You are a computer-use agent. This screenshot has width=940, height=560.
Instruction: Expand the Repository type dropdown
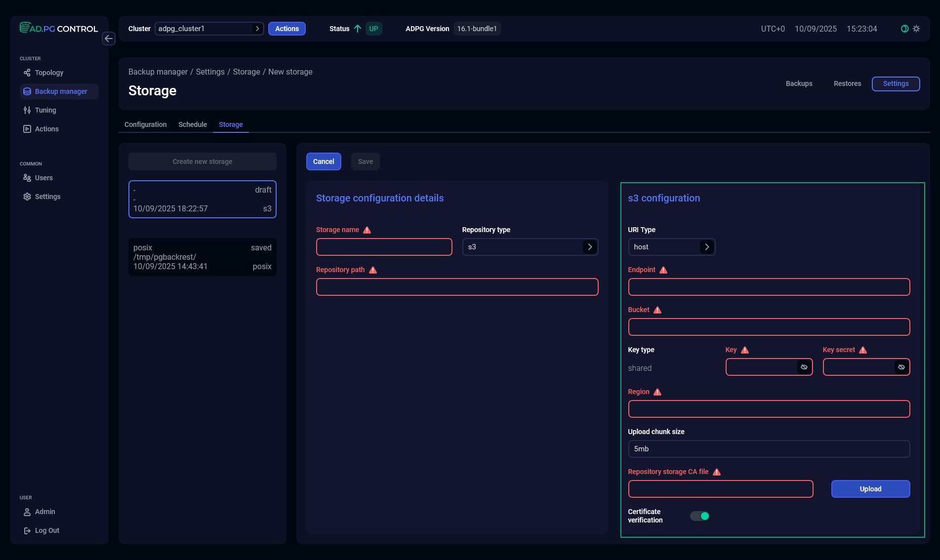coord(589,247)
